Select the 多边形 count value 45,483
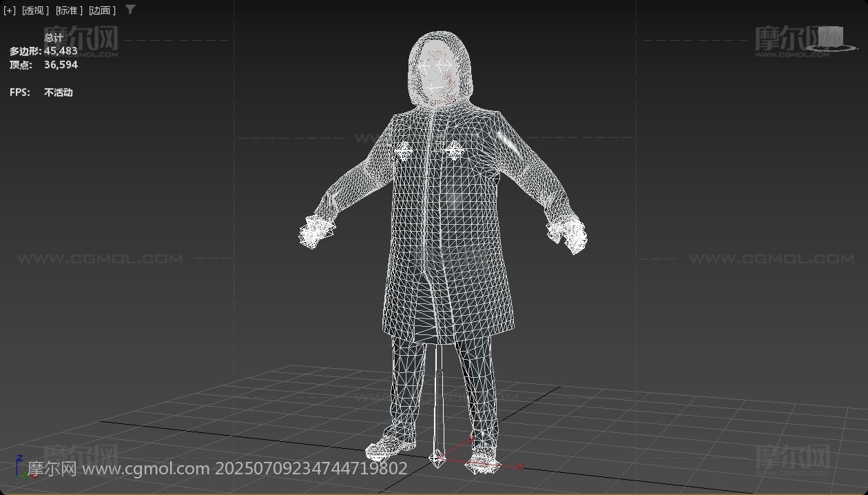 click(x=61, y=51)
